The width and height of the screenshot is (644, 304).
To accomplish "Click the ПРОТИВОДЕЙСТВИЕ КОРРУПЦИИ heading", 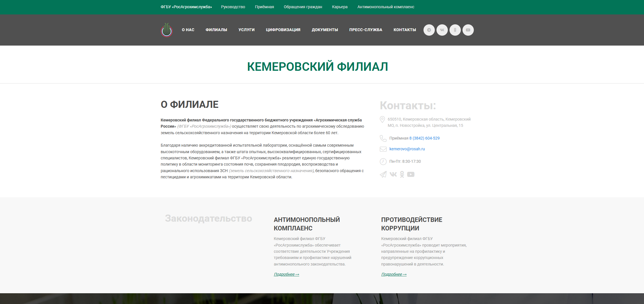I will [x=412, y=224].
